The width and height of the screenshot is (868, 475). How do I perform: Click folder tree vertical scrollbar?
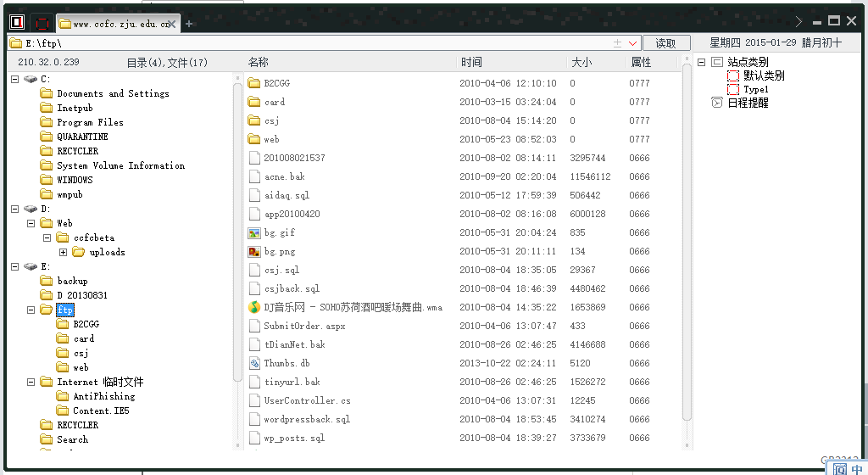point(238,232)
